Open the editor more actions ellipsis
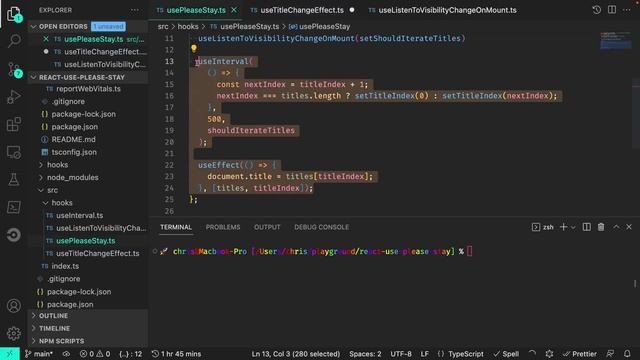The height and width of the screenshot is (360, 640). (627, 10)
